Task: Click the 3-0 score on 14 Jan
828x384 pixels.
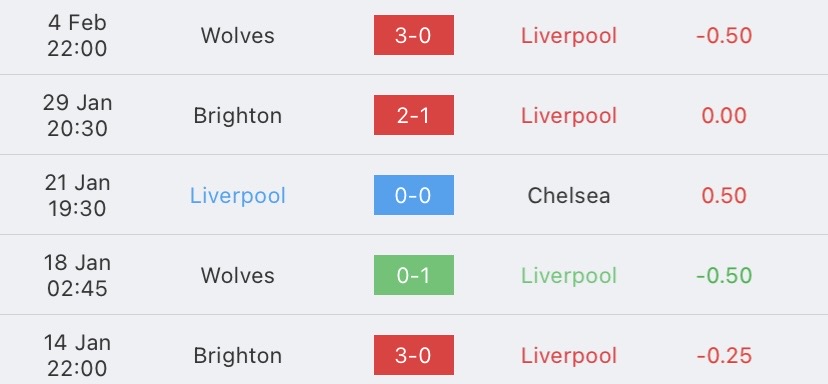Action: point(413,355)
